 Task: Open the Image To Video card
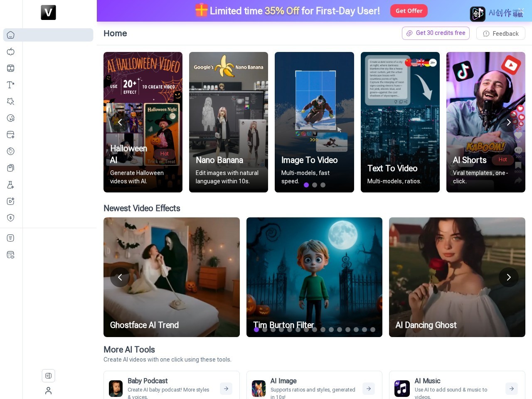click(314, 122)
